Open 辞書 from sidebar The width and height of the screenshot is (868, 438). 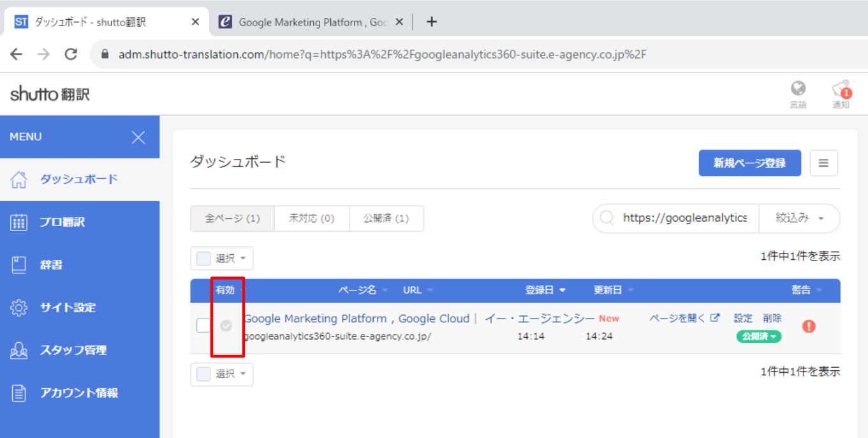click(x=80, y=265)
